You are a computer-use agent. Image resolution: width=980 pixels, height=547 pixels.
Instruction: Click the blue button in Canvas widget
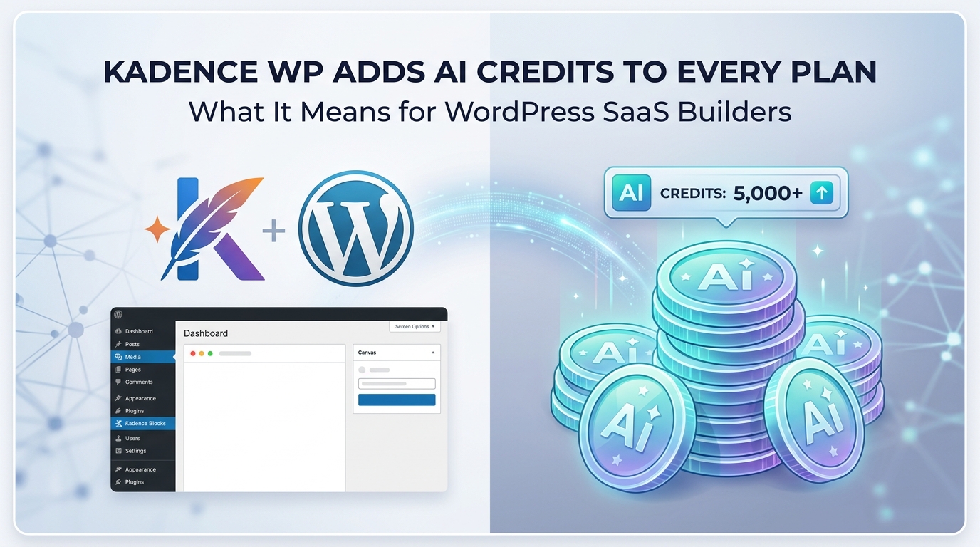coord(397,400)
